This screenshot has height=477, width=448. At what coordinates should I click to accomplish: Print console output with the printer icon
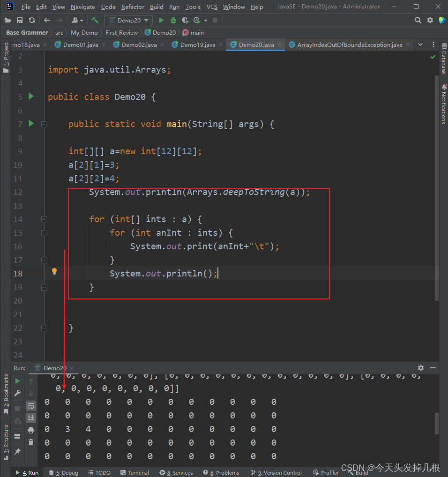(x=31, y=430)
